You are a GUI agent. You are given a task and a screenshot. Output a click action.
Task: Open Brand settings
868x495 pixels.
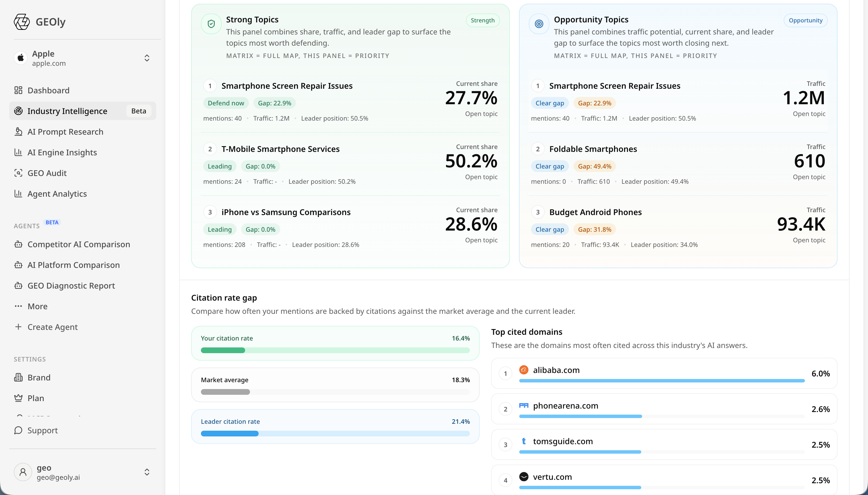point(83,377)
